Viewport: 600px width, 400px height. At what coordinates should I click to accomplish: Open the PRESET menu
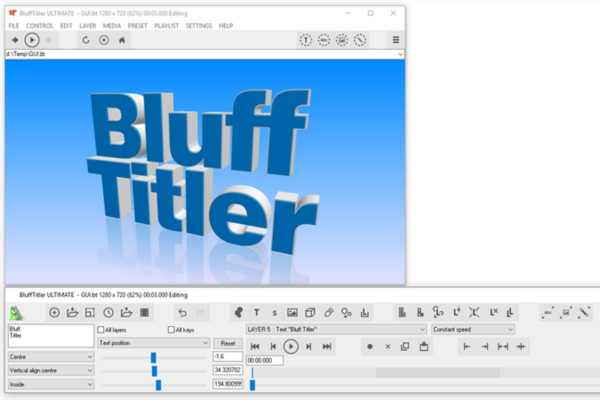click(137, 26)
